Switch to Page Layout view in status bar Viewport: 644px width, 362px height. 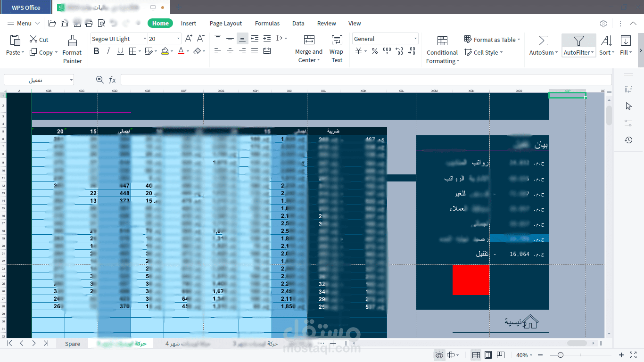pyautogui.click(x=488, y=355)
